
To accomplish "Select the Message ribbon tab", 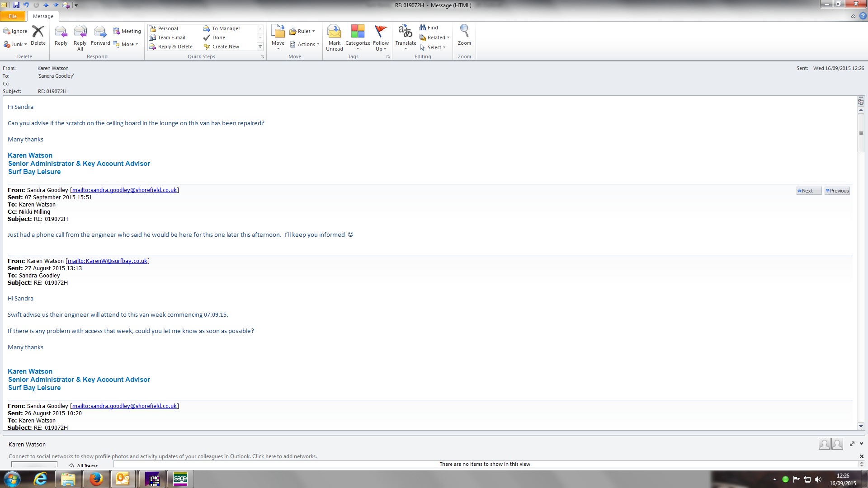I will click(43, 16).
